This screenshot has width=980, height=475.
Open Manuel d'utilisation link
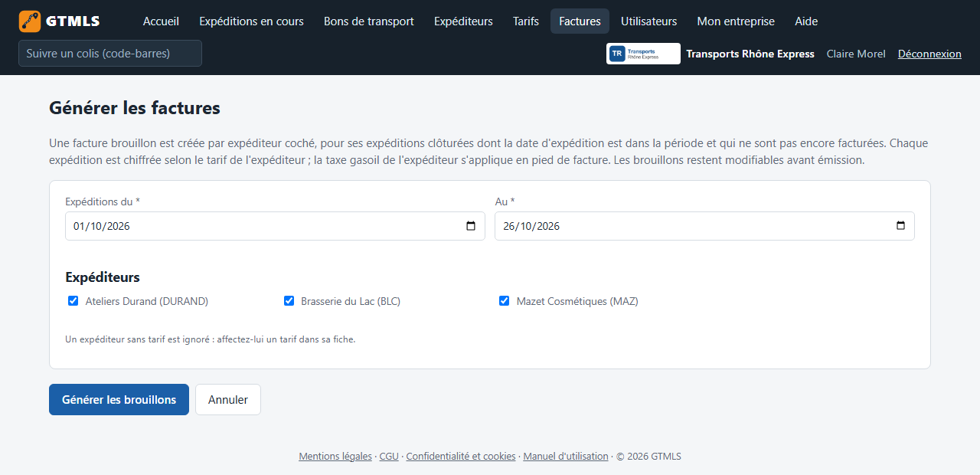(x=566, y=457)
